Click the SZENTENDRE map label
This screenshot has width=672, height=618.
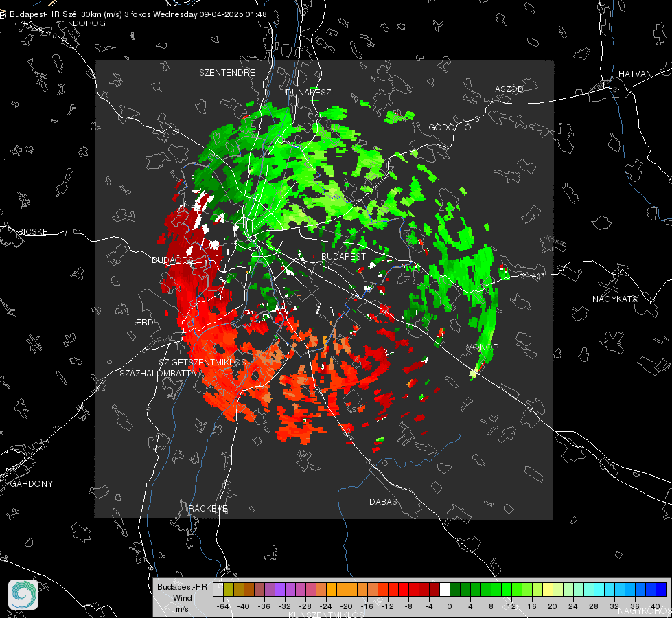coord(227,73)
